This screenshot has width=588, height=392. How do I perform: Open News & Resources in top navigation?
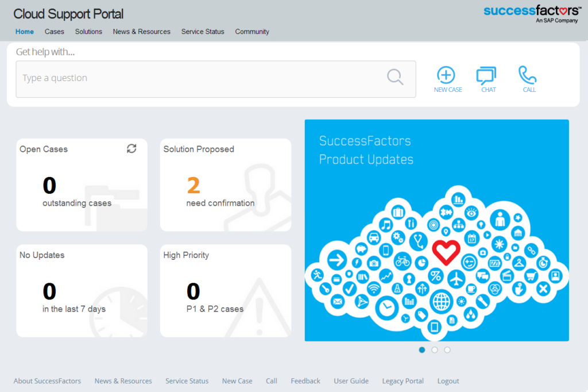(142, 32)
